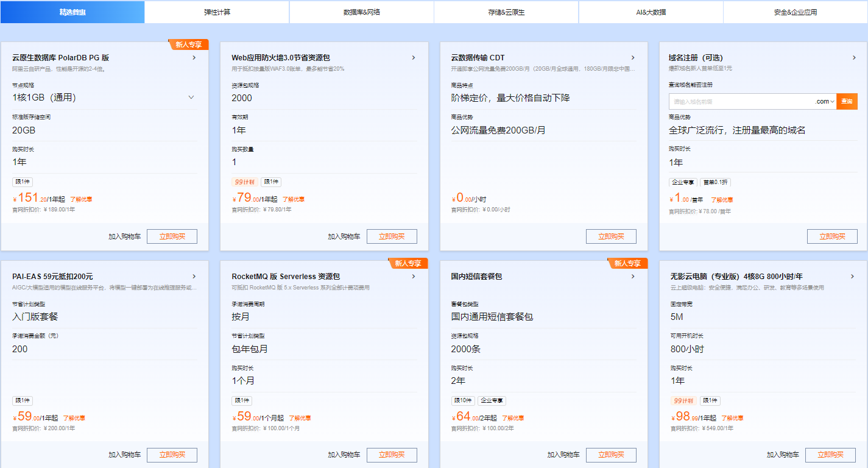The image size is (868, 468).
Task: Click the 新人专享 badge on RocketMQ card
Action: click(409, 263)
